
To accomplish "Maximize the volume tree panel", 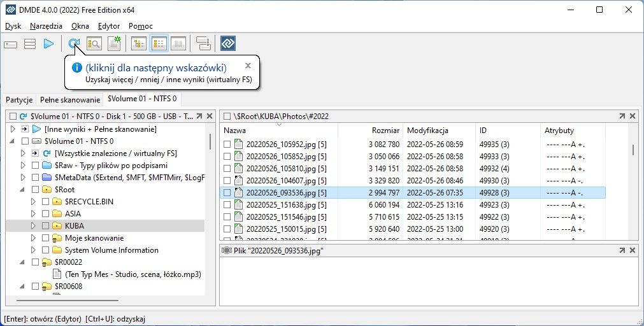I will pos(199,116).
